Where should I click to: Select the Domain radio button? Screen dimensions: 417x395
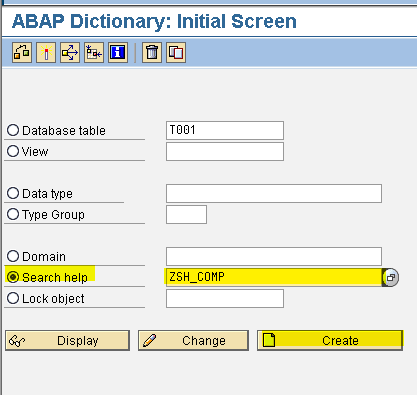tap(13, 256)
